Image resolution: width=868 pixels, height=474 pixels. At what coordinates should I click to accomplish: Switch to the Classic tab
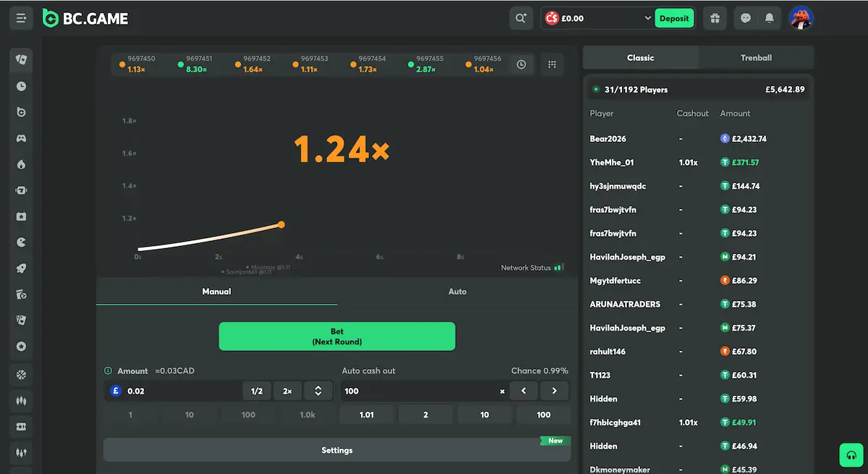coord(640,58)
